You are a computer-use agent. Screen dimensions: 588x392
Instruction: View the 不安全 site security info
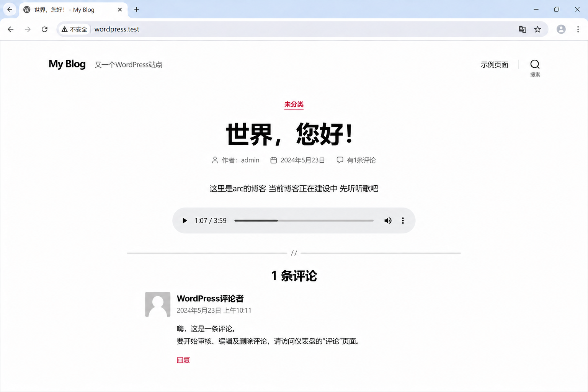(x=75, y=29)
